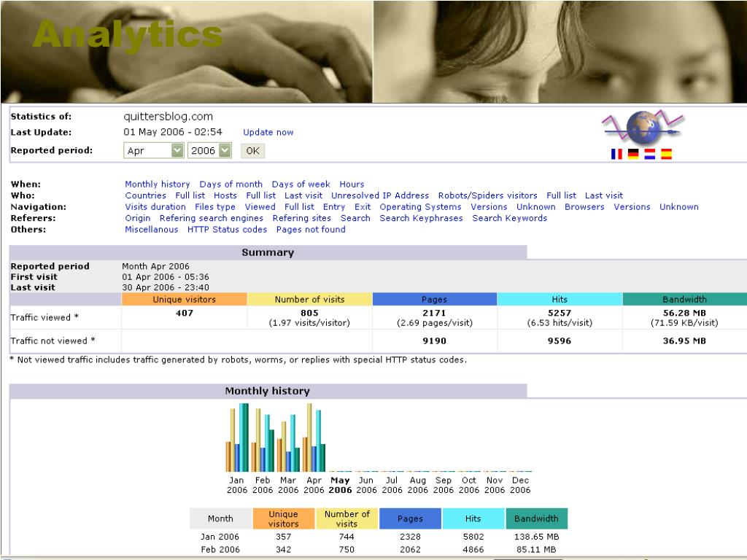
Task: Open the Viewed link
Action: (260, 207)
